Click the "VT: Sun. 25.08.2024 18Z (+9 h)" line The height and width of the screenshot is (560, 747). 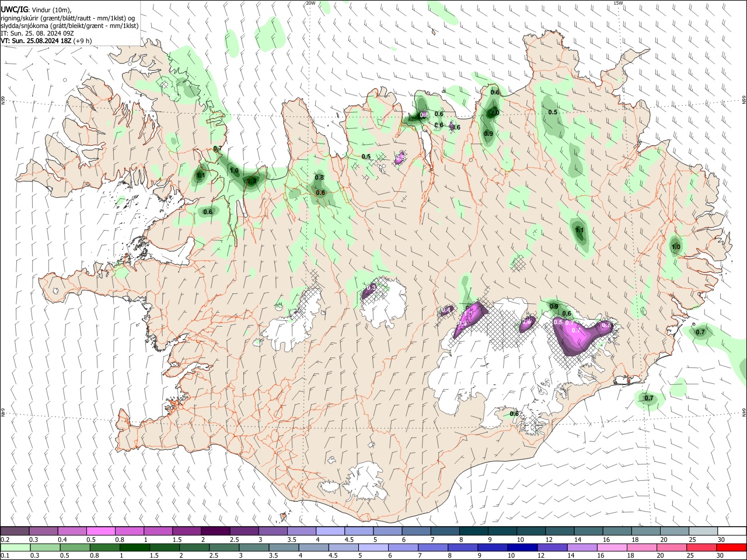pos(46,41)
